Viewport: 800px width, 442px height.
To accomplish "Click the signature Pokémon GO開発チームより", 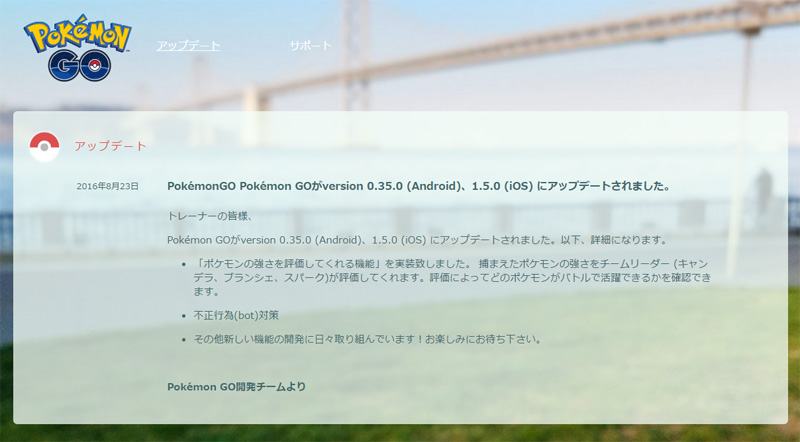I will click(x=236, y=387).
